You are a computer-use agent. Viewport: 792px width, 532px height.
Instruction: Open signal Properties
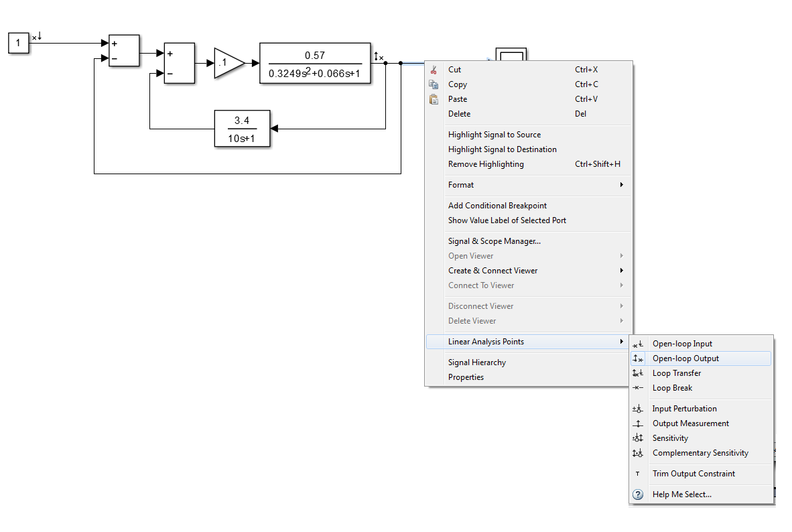[529, 377]
